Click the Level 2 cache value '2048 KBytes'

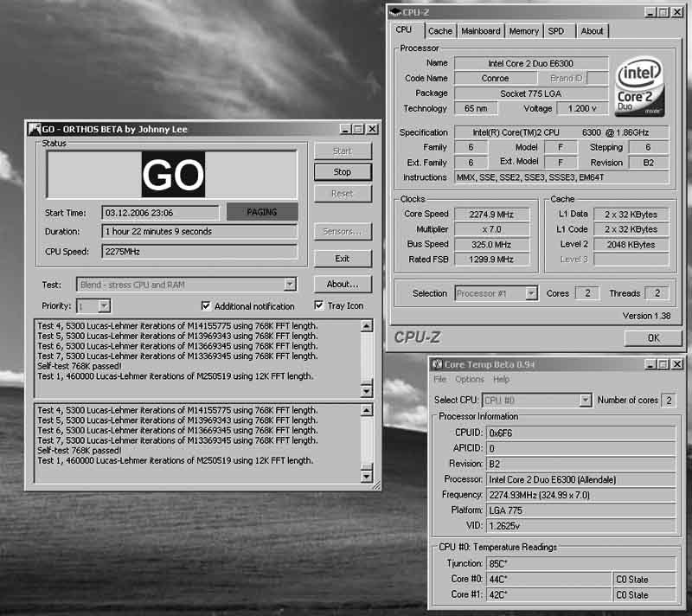click(631, 245)
